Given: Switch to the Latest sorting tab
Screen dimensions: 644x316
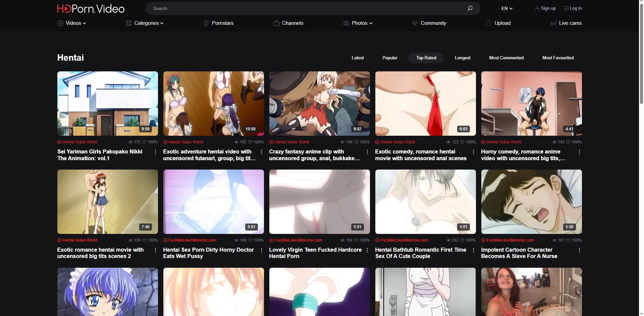Looking at the screenshot, I should 358,58.
